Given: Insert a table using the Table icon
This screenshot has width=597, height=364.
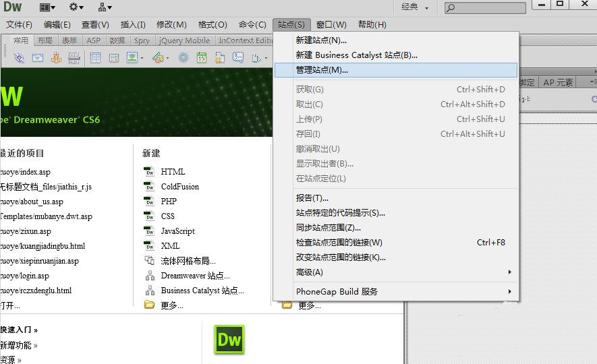Looking at the screenshot, I should pyautogui.click(x=95, y=58).
